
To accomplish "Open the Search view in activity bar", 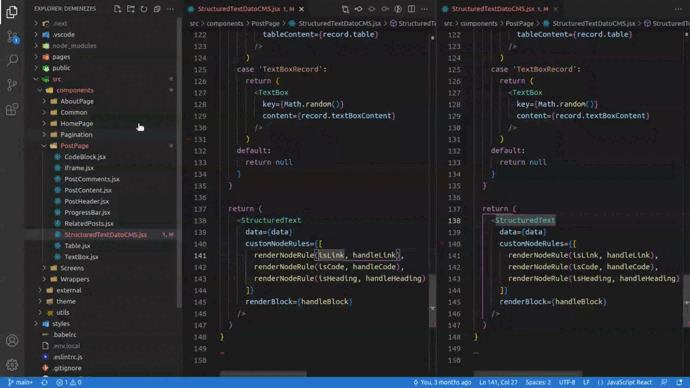I will coord(12,59).
